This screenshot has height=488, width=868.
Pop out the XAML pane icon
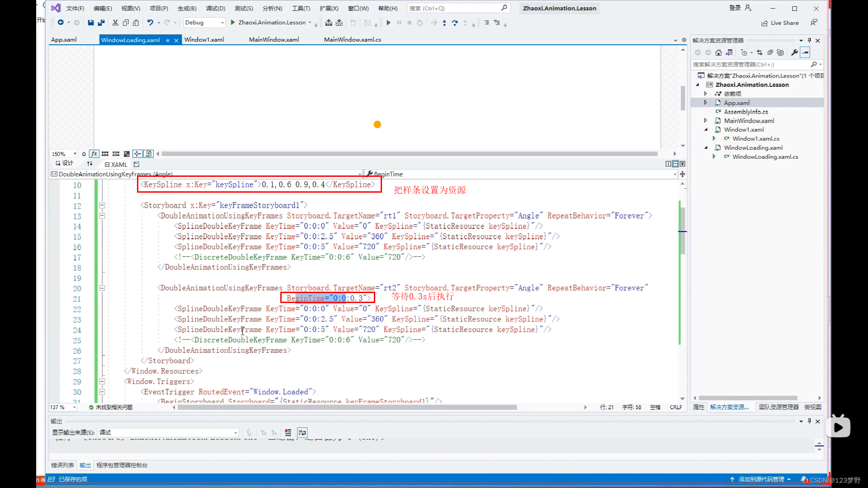coord(137,164)
